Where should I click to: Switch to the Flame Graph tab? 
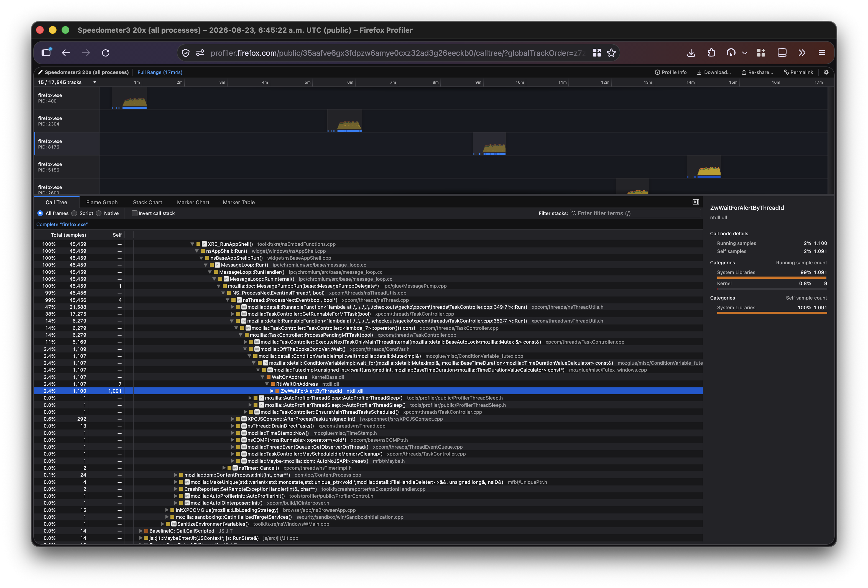tap(102, 202)
